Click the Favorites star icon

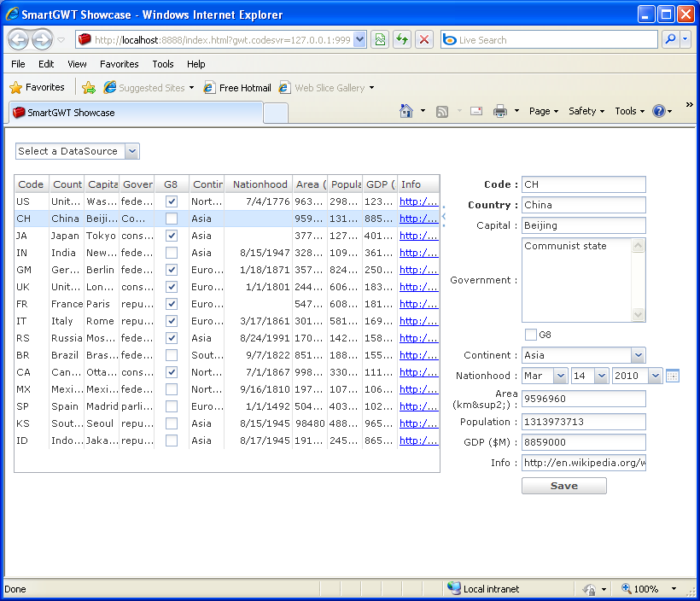(15, 88)
